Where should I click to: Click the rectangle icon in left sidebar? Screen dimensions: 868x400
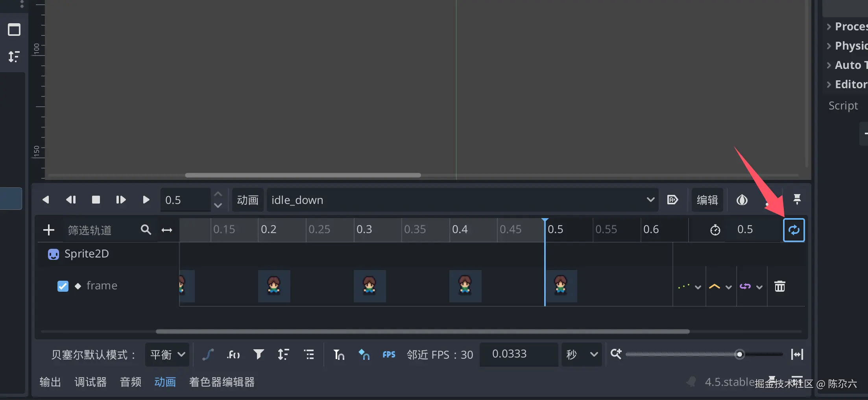pyautogui.click(x=14, y=30)
